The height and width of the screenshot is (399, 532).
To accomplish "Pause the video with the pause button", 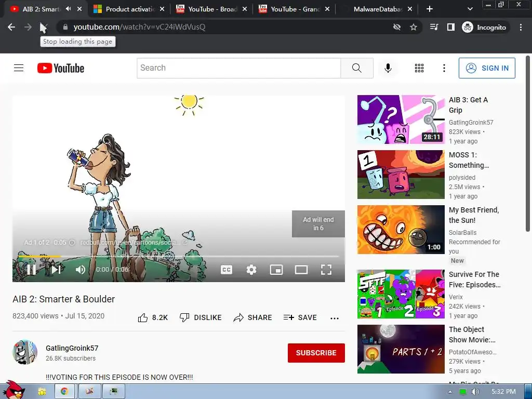I will [32, 270].
